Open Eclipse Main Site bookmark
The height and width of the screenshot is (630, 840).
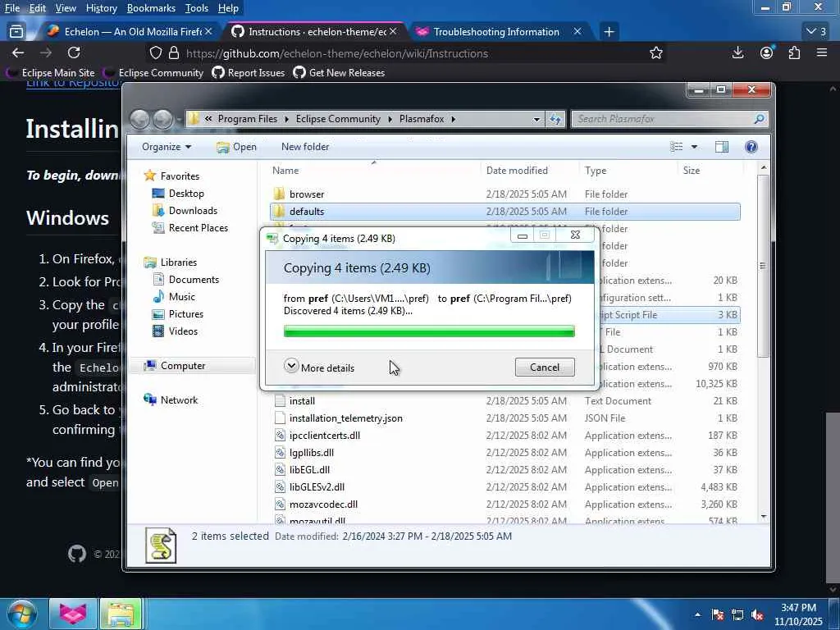(52, 73)
